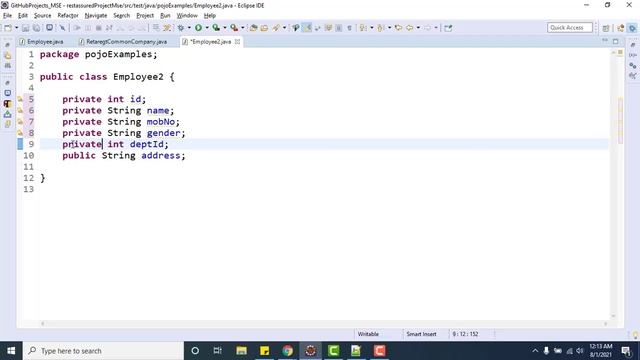Click the New file toolbar icon
This screenshot has height=360, width=640.
(8, 28)
